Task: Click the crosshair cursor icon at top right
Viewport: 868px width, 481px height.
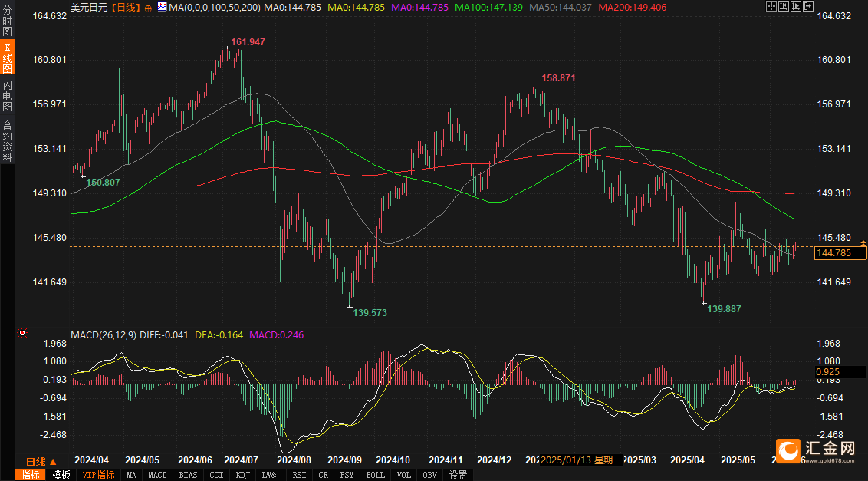Action: (x=771, y=6)
